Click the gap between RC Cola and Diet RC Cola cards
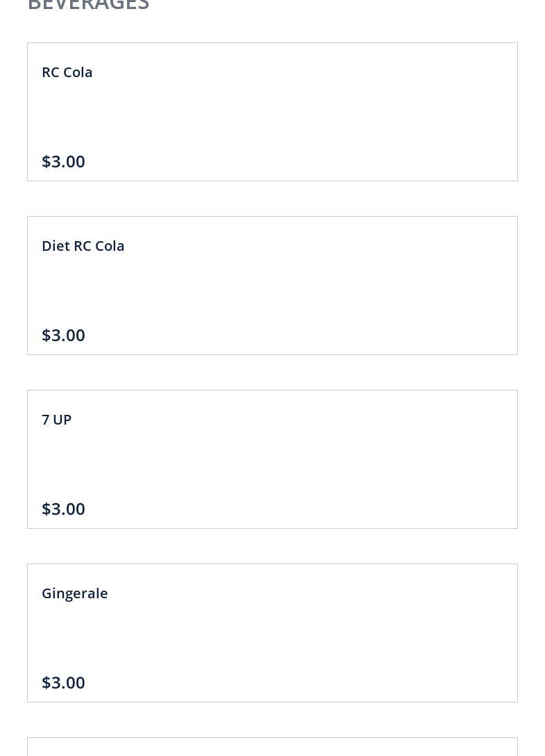 (x=272, y=199)
